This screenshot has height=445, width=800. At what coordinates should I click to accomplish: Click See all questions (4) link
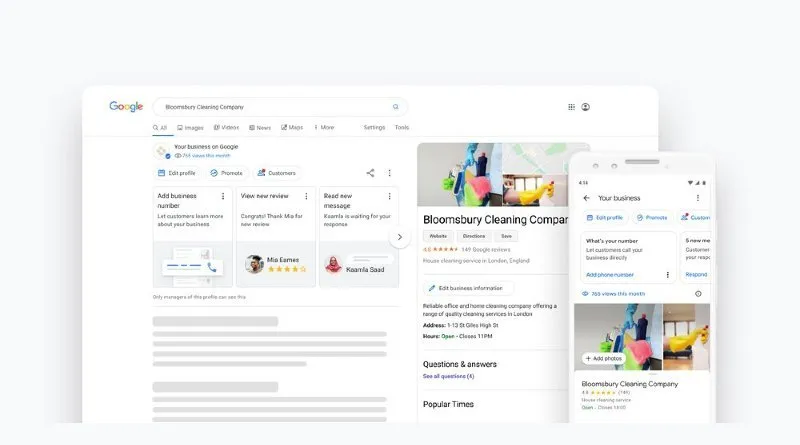click(448, 376)
